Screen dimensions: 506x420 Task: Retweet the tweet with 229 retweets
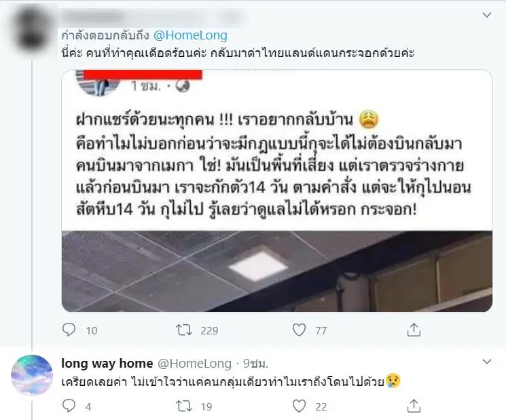click(x=184, y=330)
